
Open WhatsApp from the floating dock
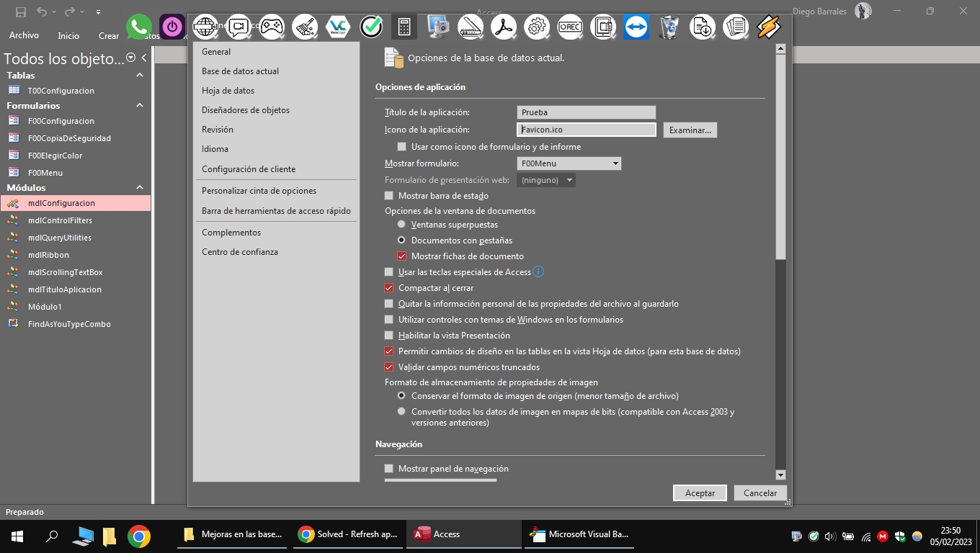click(x=139, y=27)
